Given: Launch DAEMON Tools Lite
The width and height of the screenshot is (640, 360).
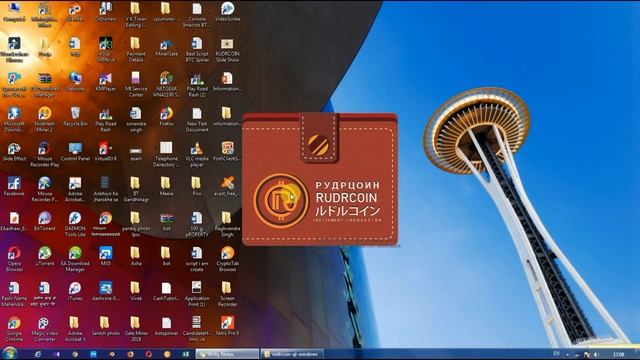Looking at the screenshot, I should (x=75, y=224).
